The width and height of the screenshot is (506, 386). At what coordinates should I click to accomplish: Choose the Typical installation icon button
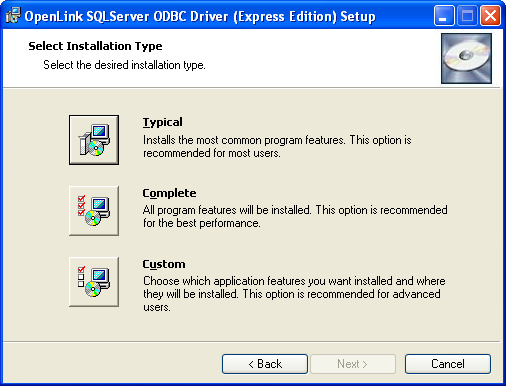94,140
